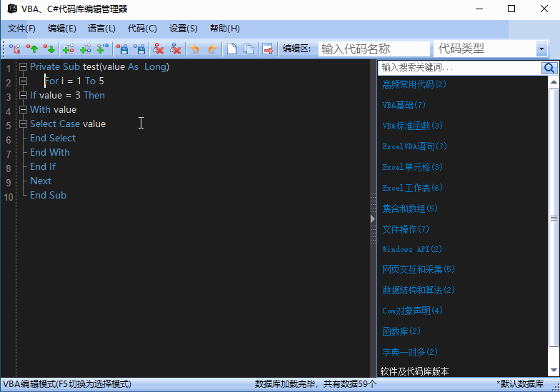The width and height of the screenshot is (560, 392).
Task: Collapse the Select Case value fold marker
Action: 23,124
